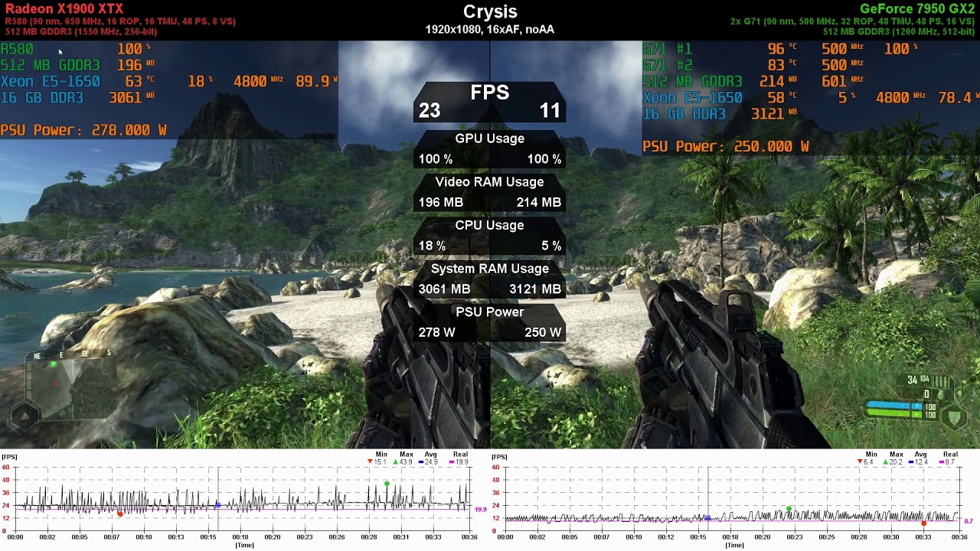Click the '214 MB' video RAM value in center panel
The image size is (980, 551).
point(539,202)
